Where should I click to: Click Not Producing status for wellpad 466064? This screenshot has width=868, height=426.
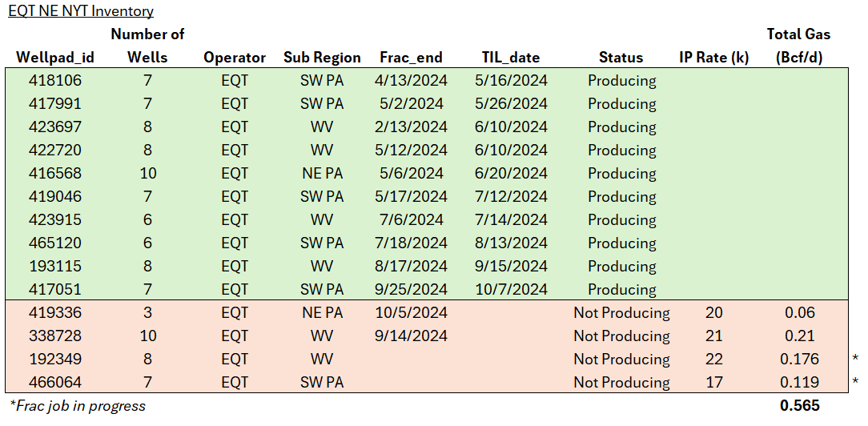[621, 383]
